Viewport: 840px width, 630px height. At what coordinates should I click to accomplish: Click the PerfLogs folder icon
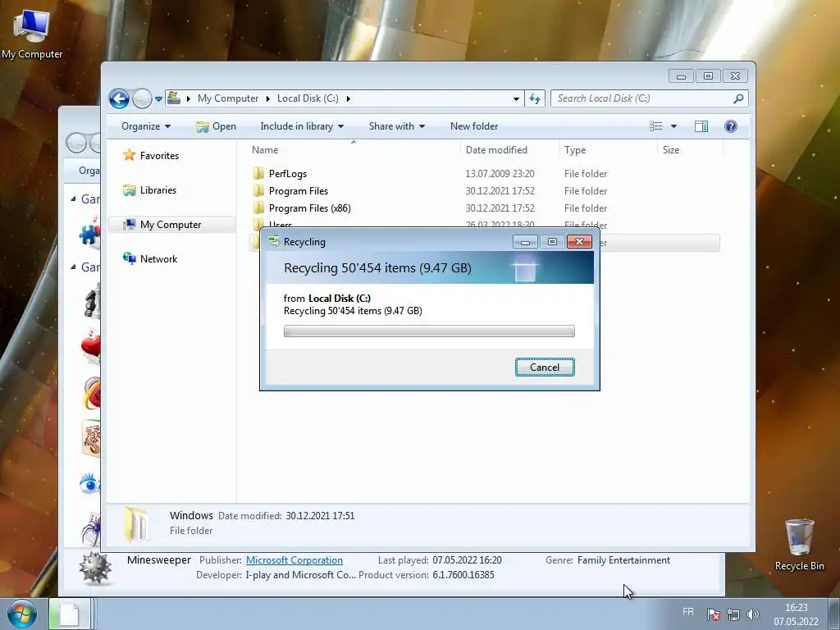tap(258, 173)
